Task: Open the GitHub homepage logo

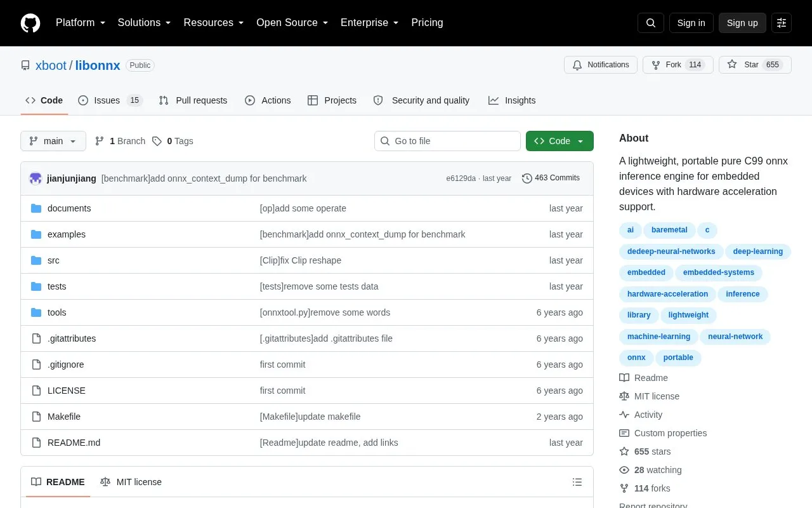Action: pyautogui.click(x=30, y=23)
